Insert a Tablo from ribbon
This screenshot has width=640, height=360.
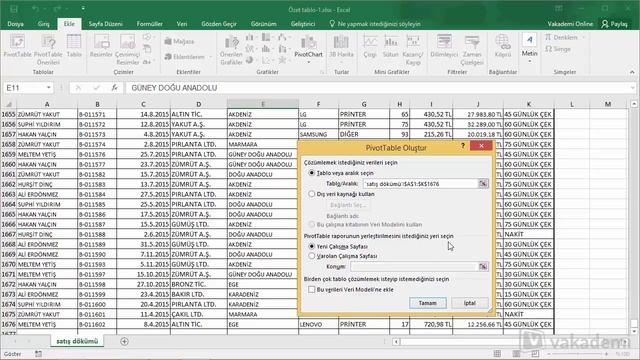(74, 46)
